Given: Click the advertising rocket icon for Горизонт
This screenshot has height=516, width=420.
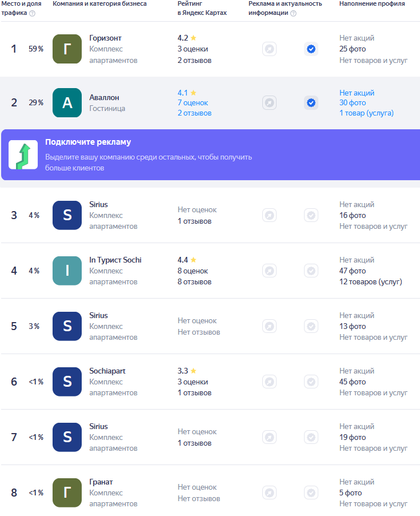Looking at the screenshot, I should 270,49.
